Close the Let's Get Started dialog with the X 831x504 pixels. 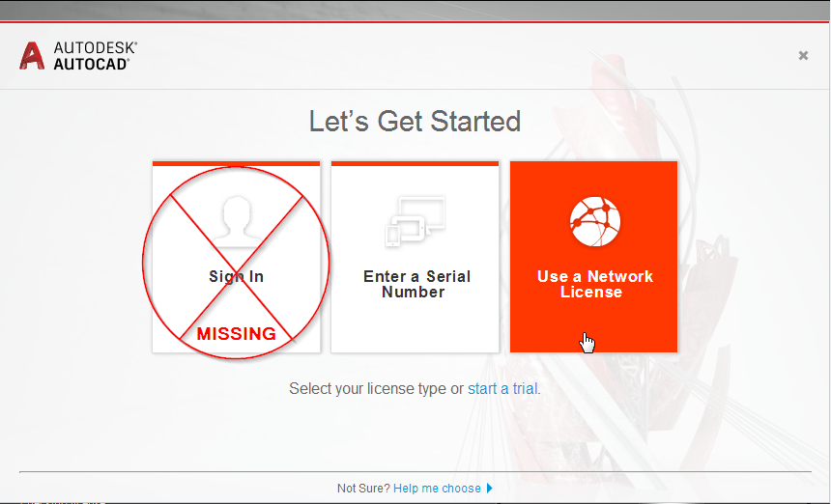point(803,55)
